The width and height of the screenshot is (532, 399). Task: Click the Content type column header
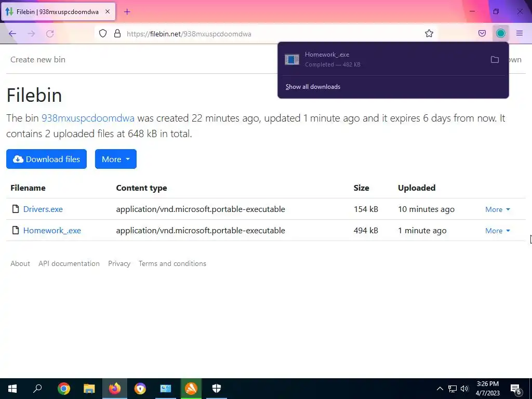coord(141,188)
